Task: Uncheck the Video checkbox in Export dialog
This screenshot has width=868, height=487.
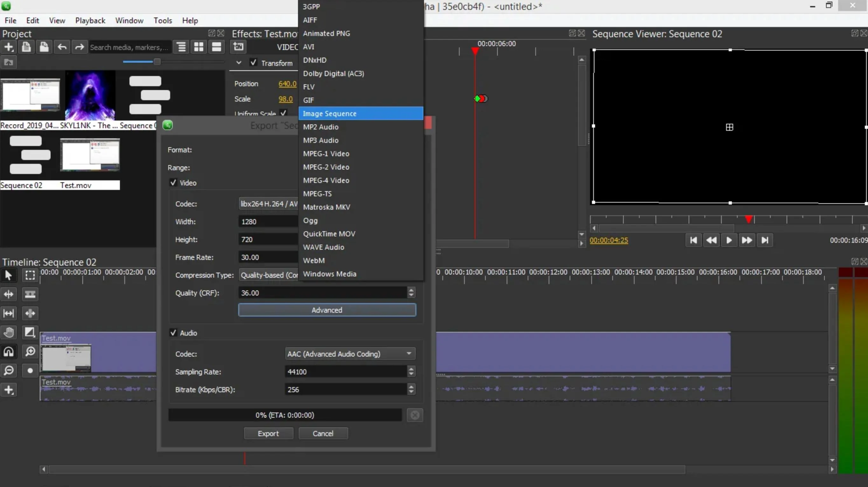Action: (x=173, y=183)
